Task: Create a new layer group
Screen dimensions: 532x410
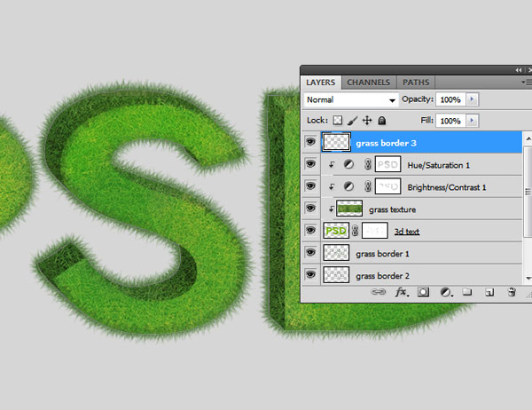Action: [467, 291]
